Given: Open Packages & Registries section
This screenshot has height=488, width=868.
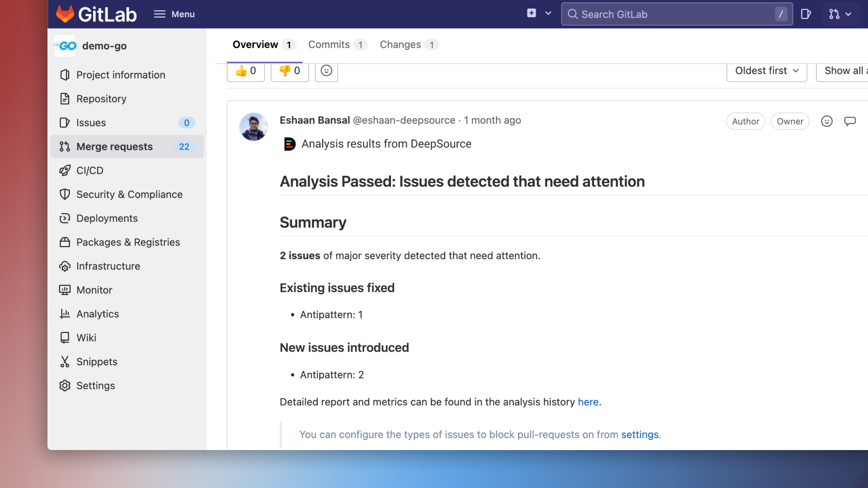Looking at the screenshot, I should pyautogui.click(x=128, y=242).
